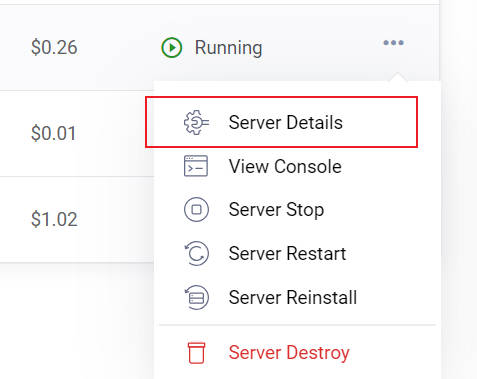Click the square stop icon
477x379 pixels.
(196, 210)
